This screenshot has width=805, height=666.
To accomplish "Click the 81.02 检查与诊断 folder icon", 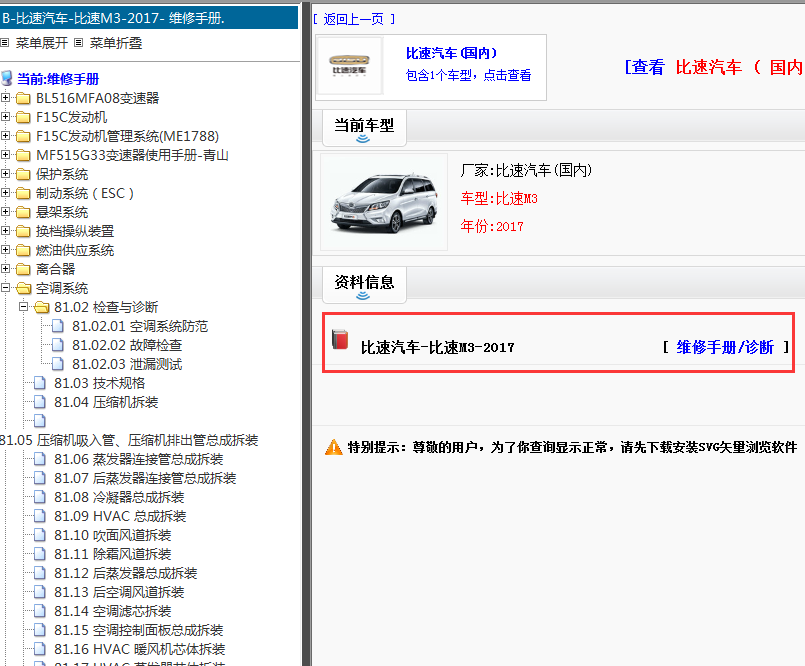I will tap(42, 307).
